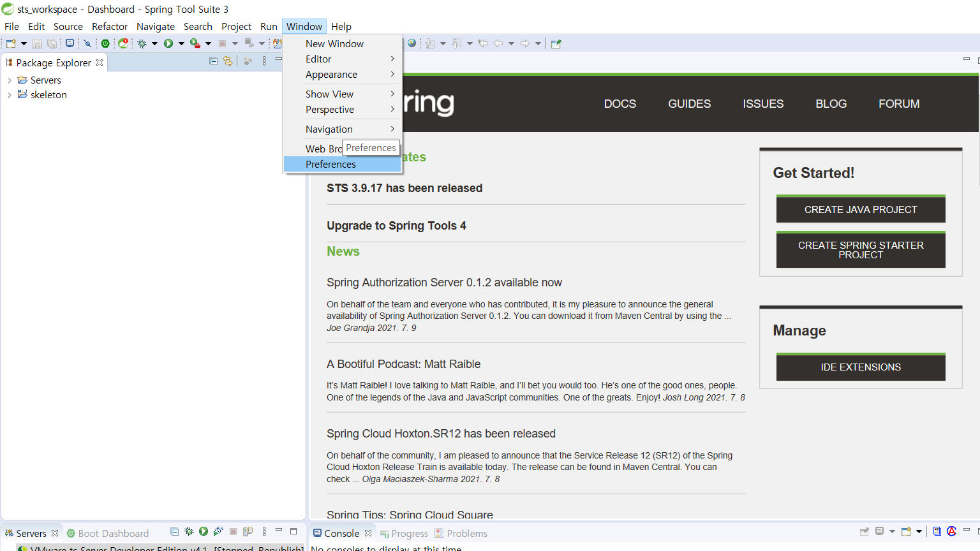Click CREATE JAVA PROJECT button
The image size is (980, 551).
[x=861, y=209]
